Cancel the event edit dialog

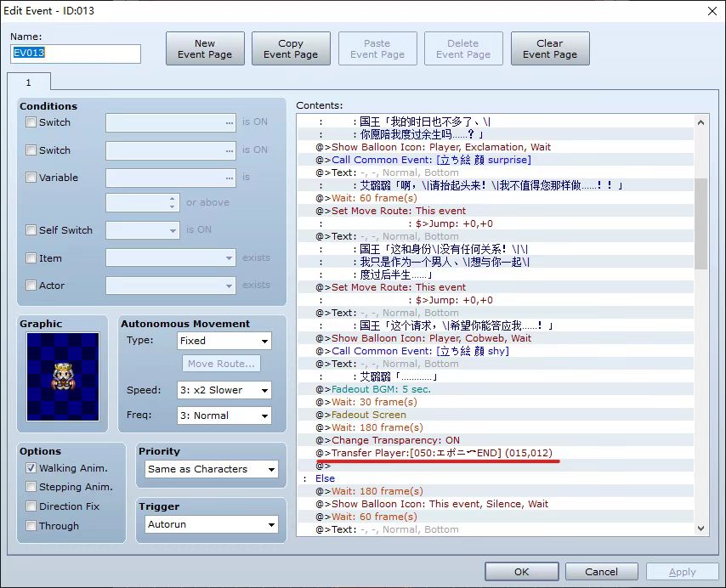[601, 572]
